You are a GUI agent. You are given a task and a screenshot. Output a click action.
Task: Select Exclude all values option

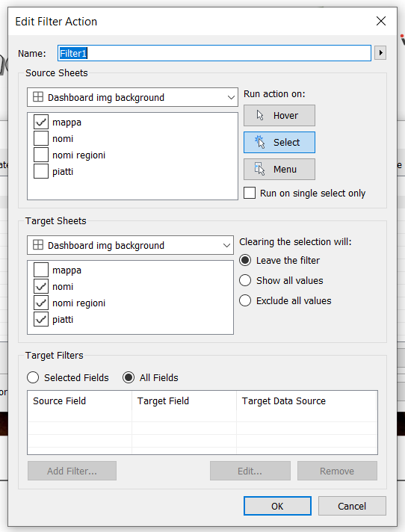pos(245,300)
